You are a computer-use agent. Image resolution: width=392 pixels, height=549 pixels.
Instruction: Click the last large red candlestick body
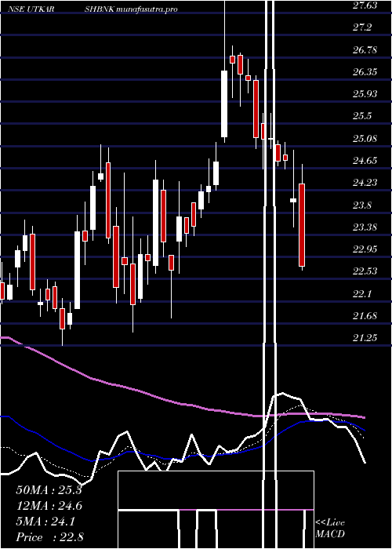(302, 225)
